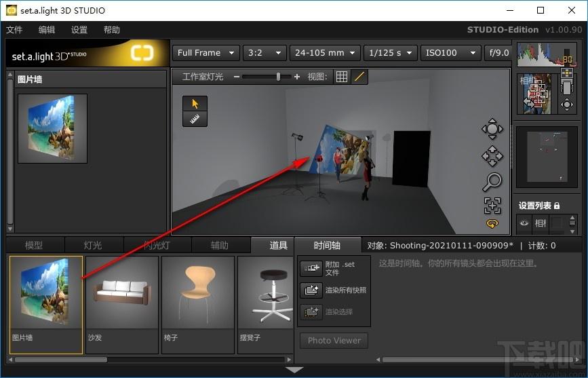Open the 设置 menu

[79, 30]
